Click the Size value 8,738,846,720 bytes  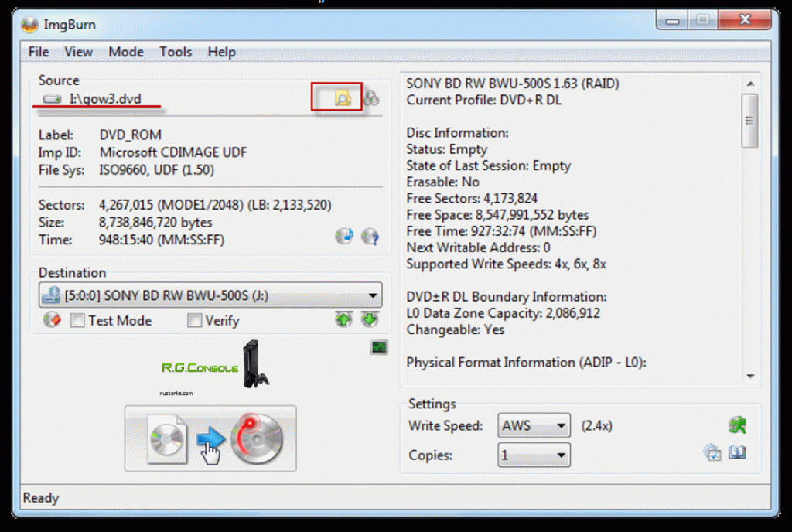pos(155,223)
